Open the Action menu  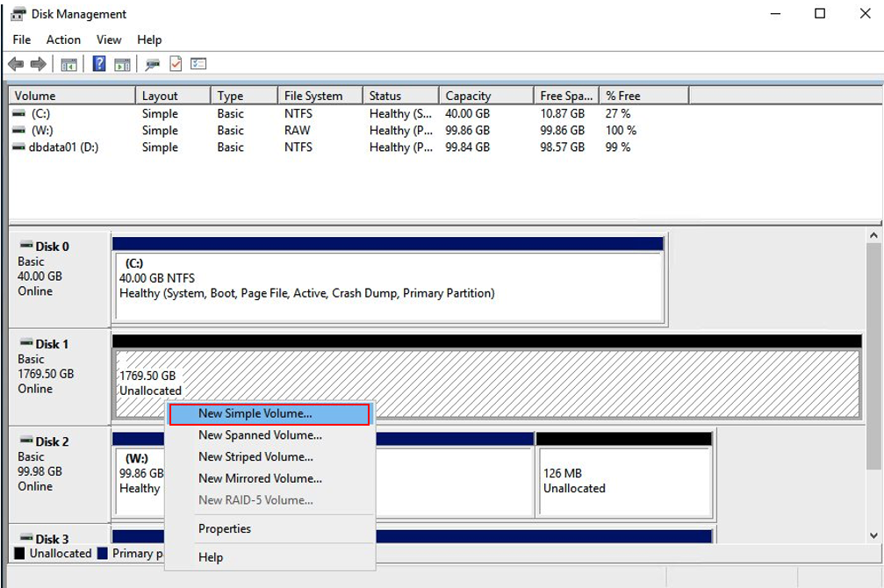[63, 39]
